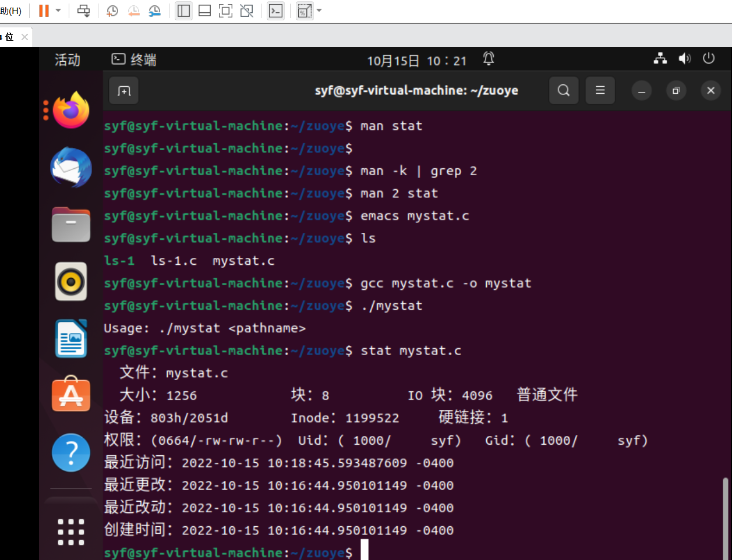732x560 pixels.
Task: Close the terminal window
Action: pos(710,91)
